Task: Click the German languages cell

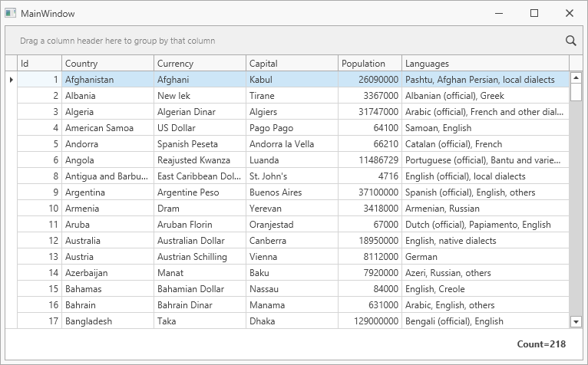Action: coord(486,257)
